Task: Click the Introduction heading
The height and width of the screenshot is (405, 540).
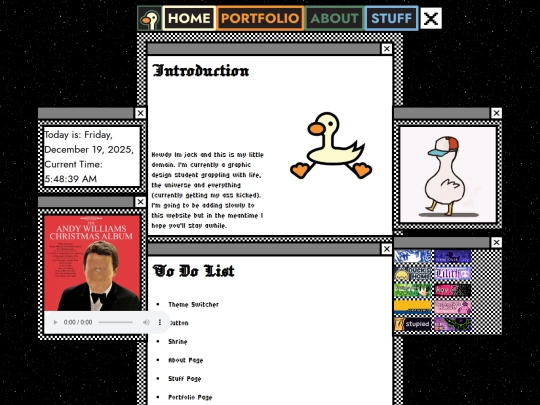Action: point(201,71)
